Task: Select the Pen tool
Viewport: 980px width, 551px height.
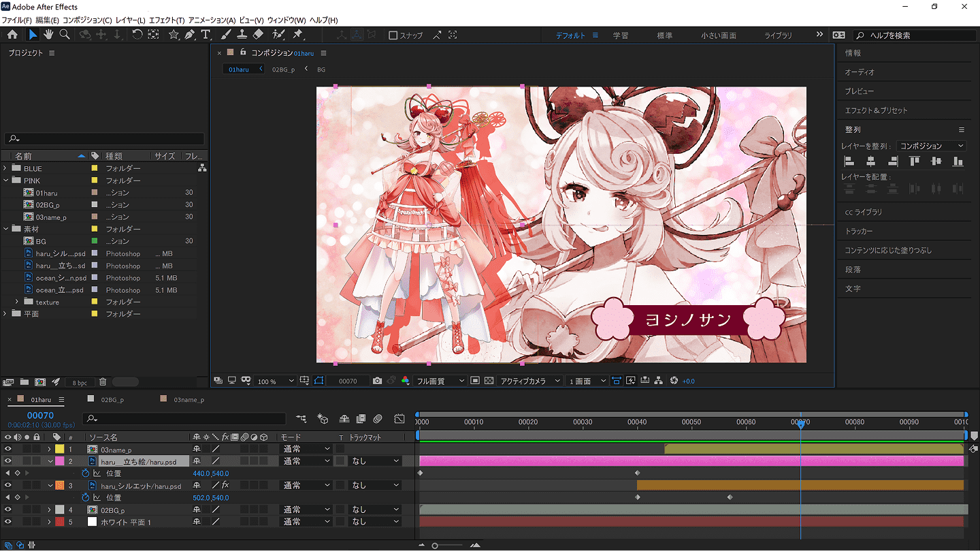Action: pos(190,35)
